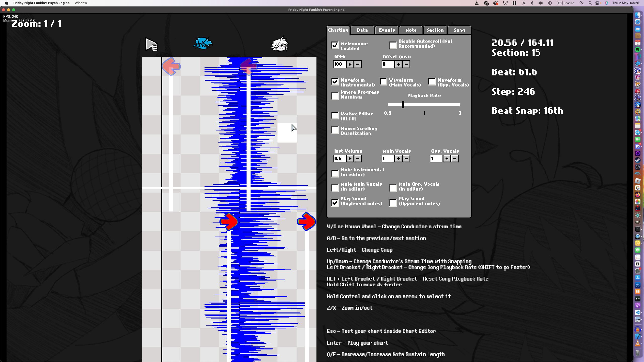Check the Mute Opp. Vocals checkbox
This screenshot has width=644, height=362.
tap(393, 188)
